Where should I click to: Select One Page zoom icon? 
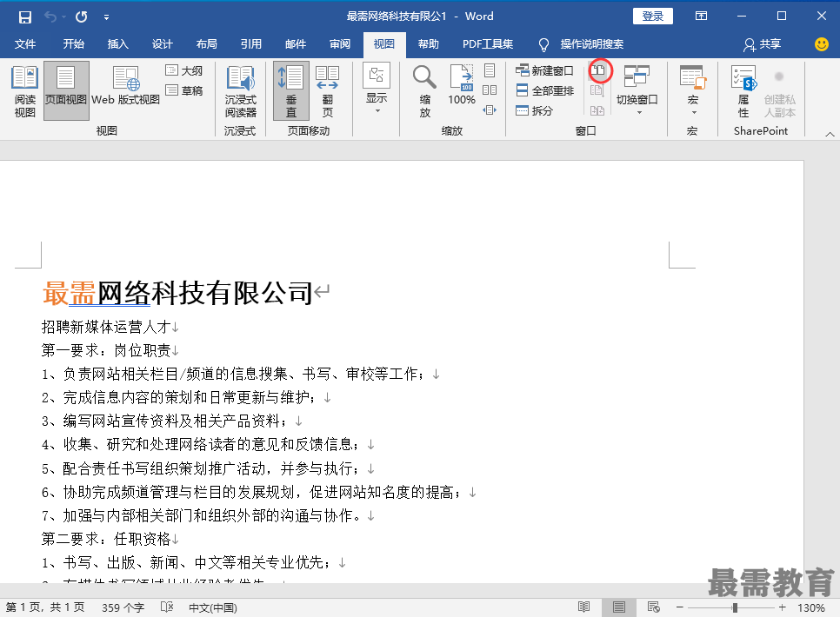(x=490, y=70)
